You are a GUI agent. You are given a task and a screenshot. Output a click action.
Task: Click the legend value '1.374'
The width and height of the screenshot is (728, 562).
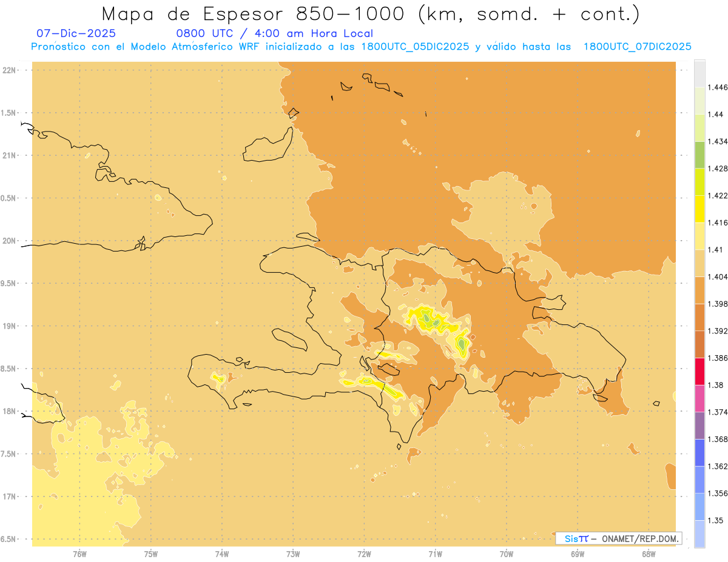click(718, 412)
